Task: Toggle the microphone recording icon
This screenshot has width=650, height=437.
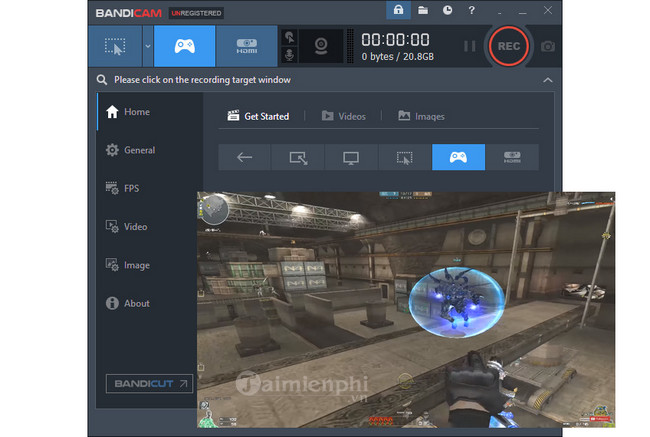Action: click(289, 55)
